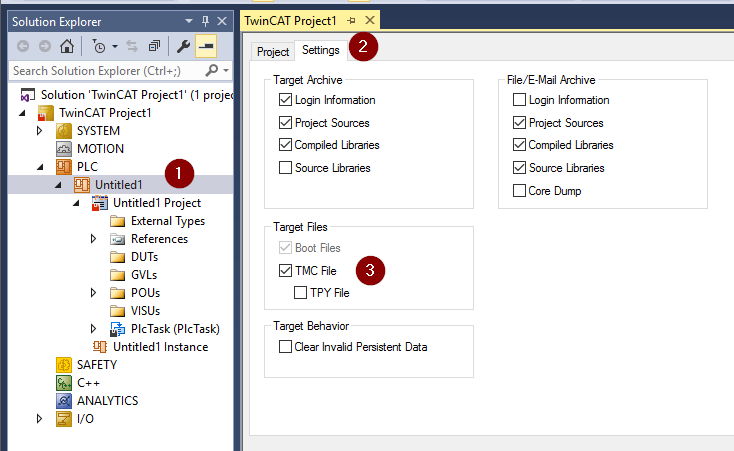This screenshot has height=451, width=734.
Task: Collapse the PLC node
Action: coord(40,167)
